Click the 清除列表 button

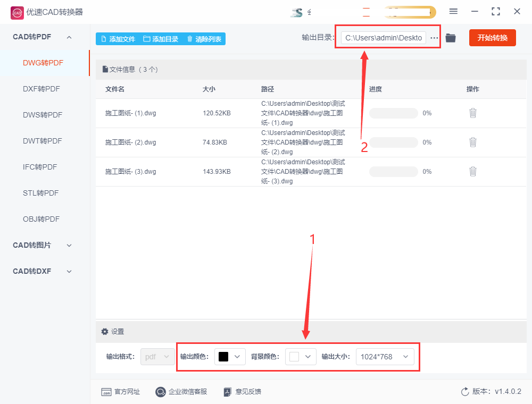[x=204, y=39]
